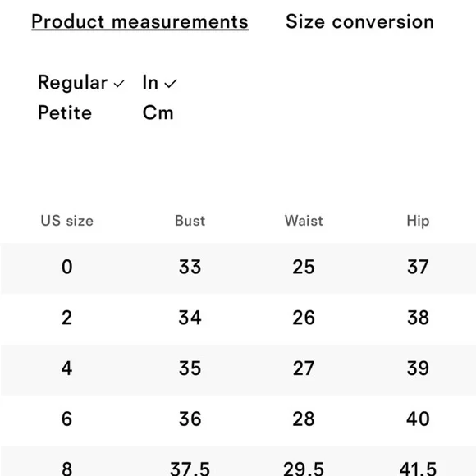Click the checkmark next to In
This screenshot has width=476, height=476.
[171, 84]
